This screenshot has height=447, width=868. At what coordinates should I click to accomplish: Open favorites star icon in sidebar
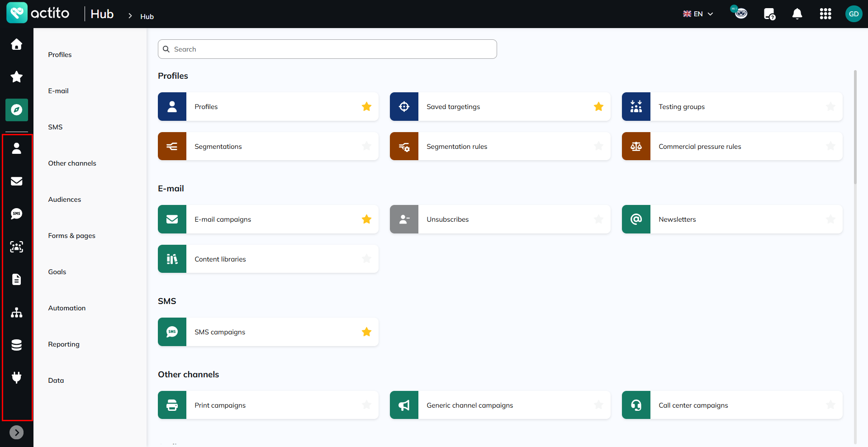pos(17,77)
